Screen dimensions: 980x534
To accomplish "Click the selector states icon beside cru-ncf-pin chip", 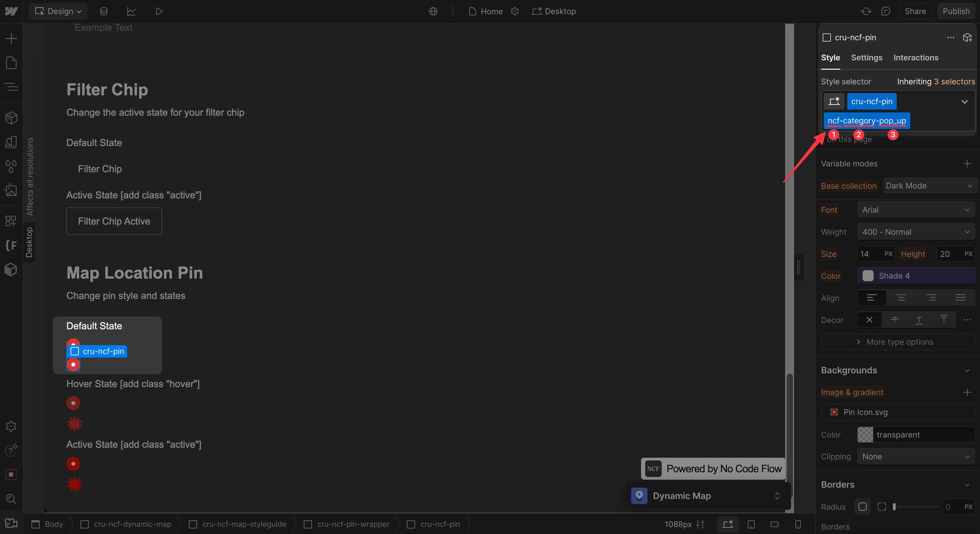I will [x=834, y=101].
